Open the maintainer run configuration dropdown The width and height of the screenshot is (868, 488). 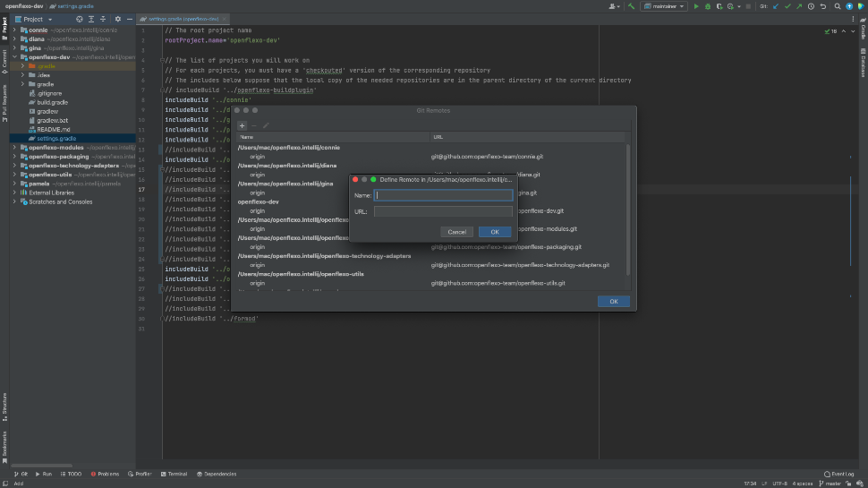[x=664, y=6]
